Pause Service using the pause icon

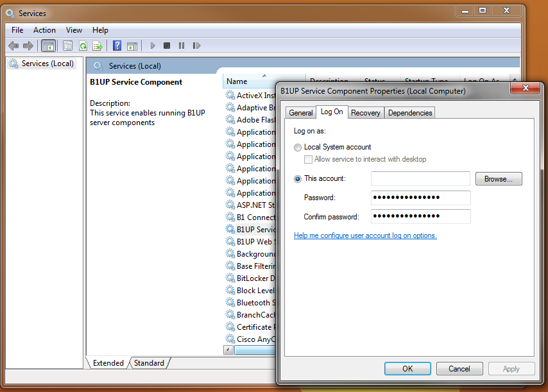[182, 46]
